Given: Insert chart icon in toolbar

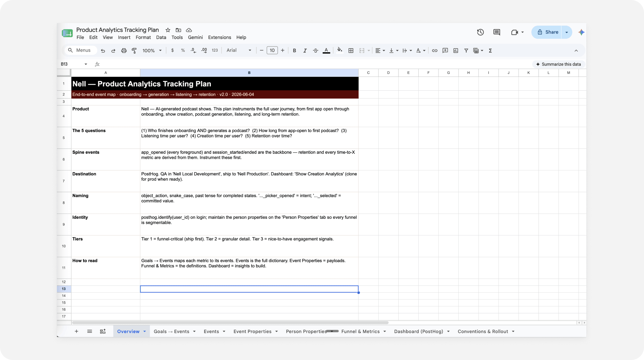Looking at the screenshot, I should pyautogui.click(x=456, y=51).
